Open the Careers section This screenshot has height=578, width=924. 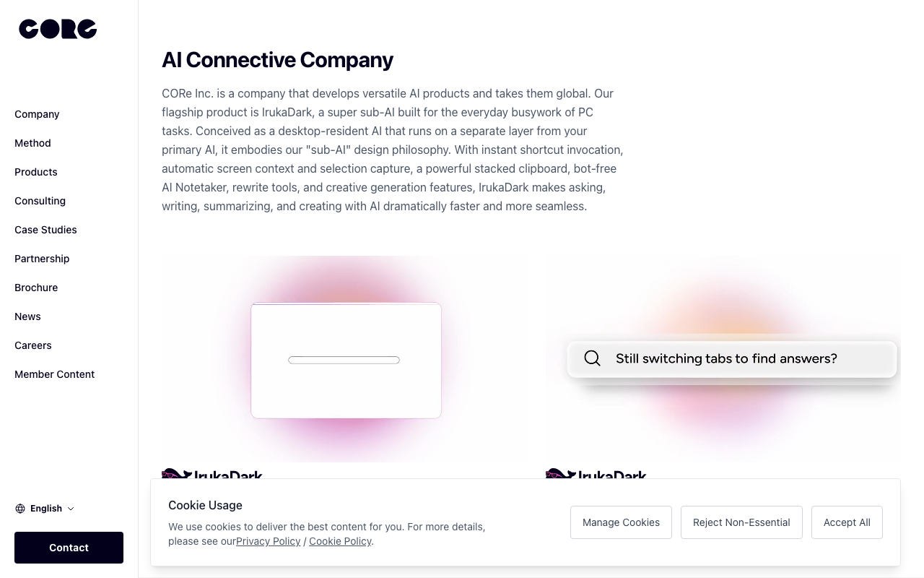pos(33,345)
